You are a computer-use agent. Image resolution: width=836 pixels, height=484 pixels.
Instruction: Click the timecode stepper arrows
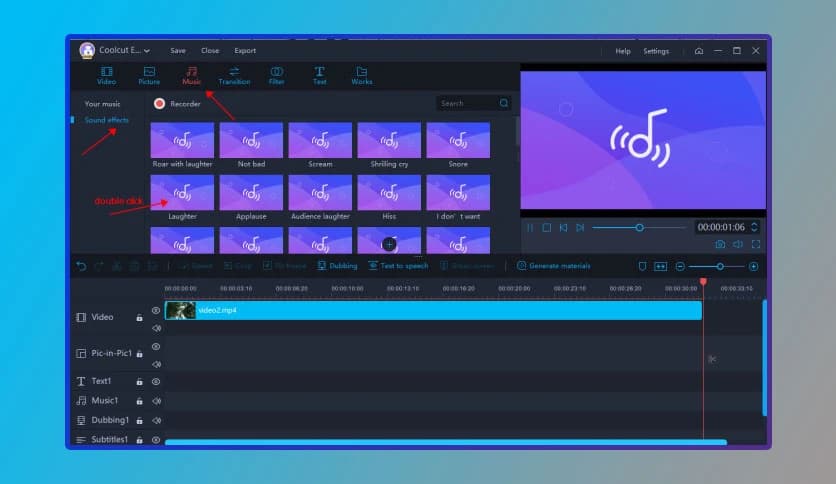coord(754,227)
